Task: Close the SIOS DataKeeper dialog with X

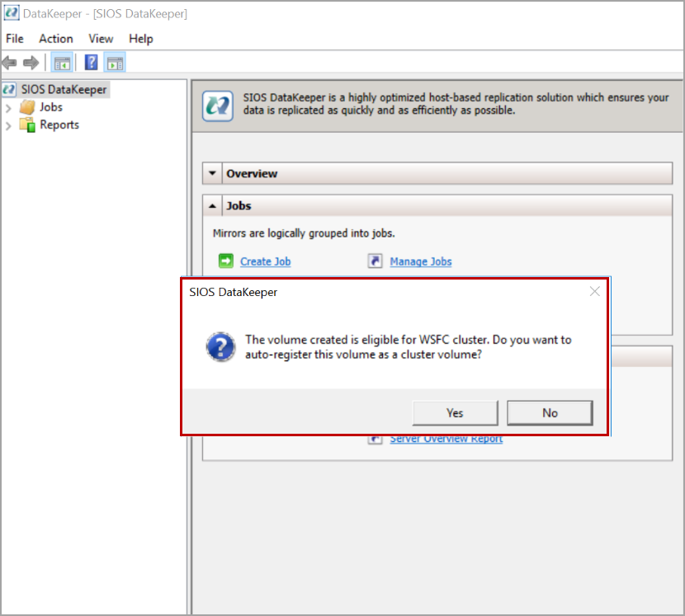Action: [x=594, y=292]
